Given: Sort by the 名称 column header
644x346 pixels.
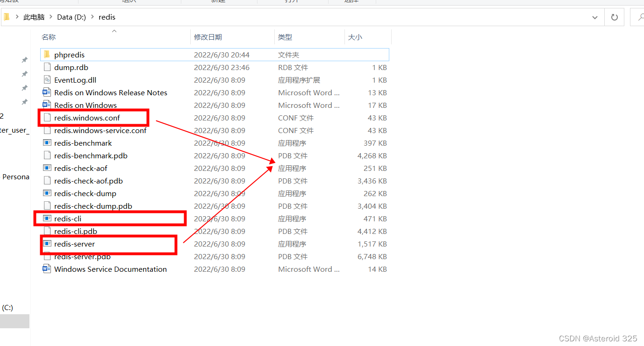Looking at the screenshot, I should (x=49, y=37).
